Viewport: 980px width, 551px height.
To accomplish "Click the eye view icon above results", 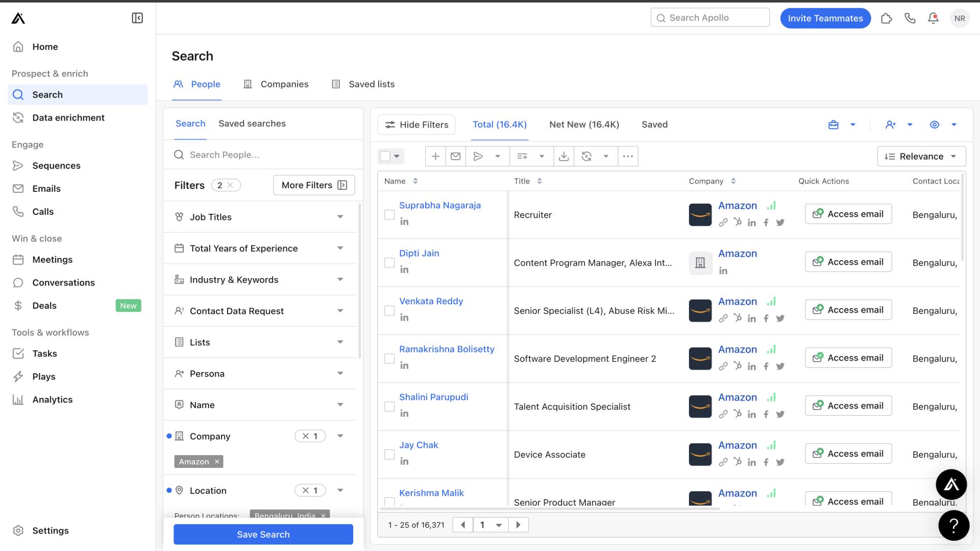I will point(935,125).
